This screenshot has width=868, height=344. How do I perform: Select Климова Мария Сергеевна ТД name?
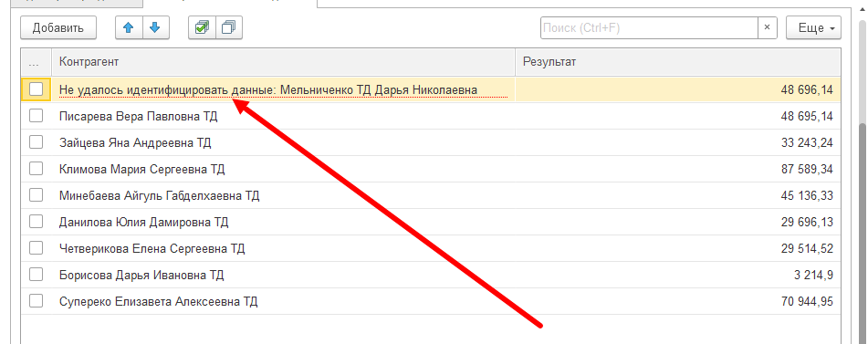pyautogui.click(x=141, y=169)
